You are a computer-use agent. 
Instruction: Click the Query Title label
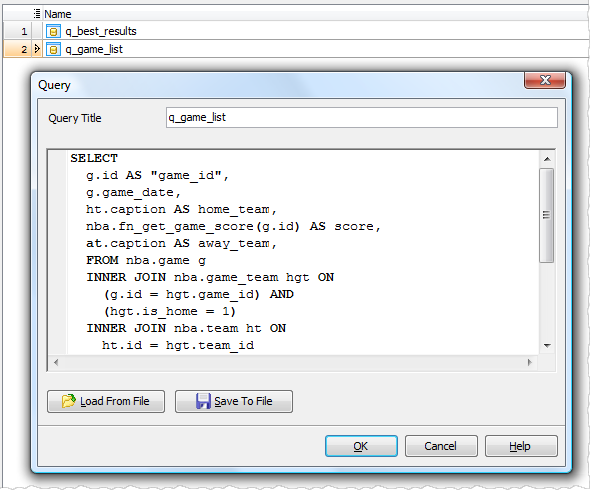pos(75,118)
